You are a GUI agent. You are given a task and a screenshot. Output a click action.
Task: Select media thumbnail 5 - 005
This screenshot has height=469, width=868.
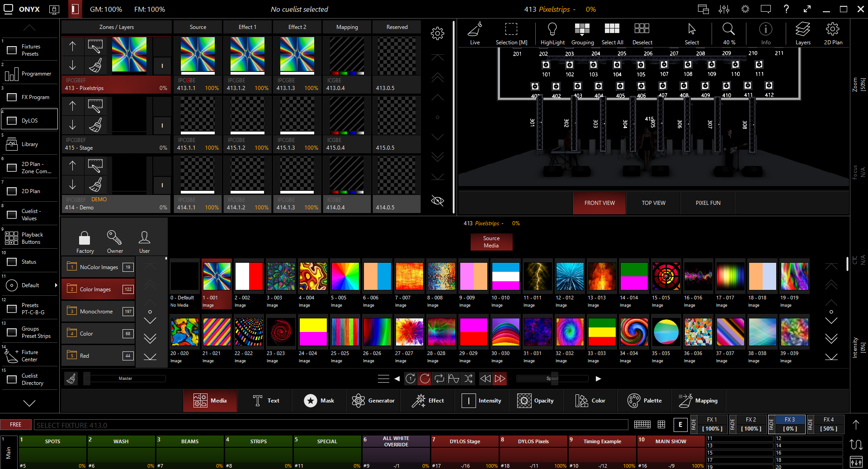click(x=345, y=277)
